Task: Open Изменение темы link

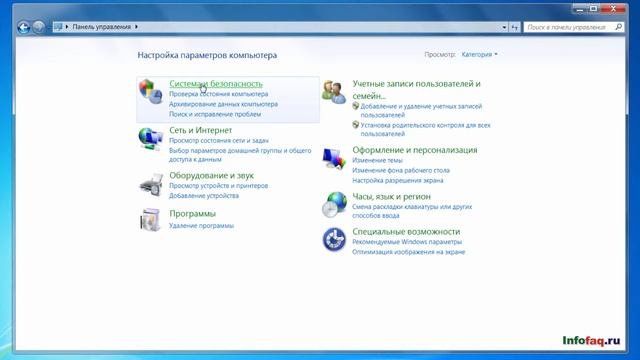Action: (x=378, y=161)
